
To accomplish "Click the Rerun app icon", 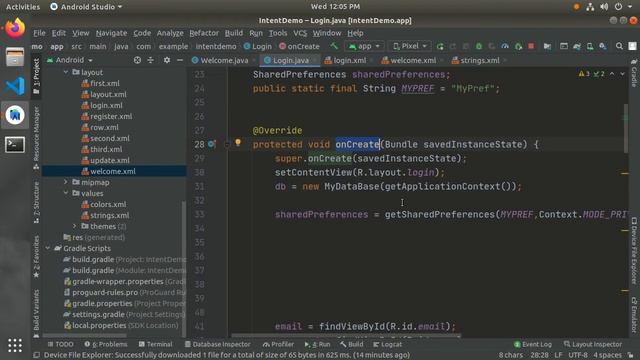I will point(440,47).
